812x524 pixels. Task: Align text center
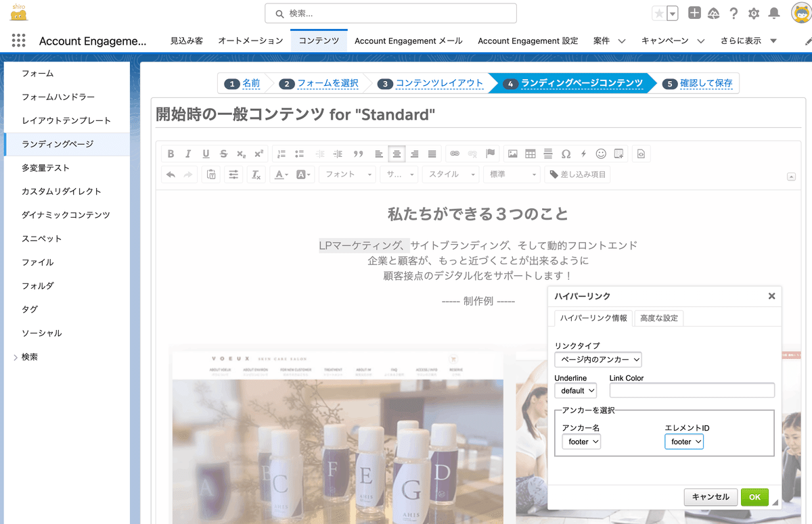(x=397, y=153)
